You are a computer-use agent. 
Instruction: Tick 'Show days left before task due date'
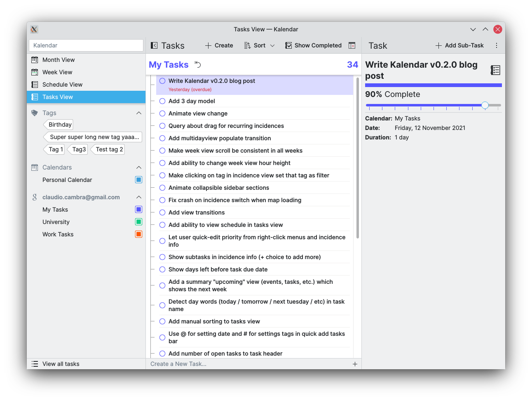[162, 269]
